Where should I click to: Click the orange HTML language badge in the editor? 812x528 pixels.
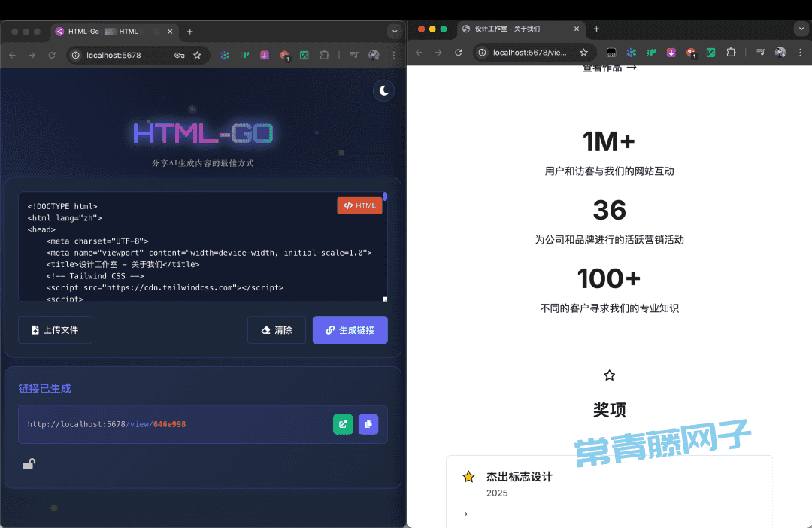click(x=359, y=205)
